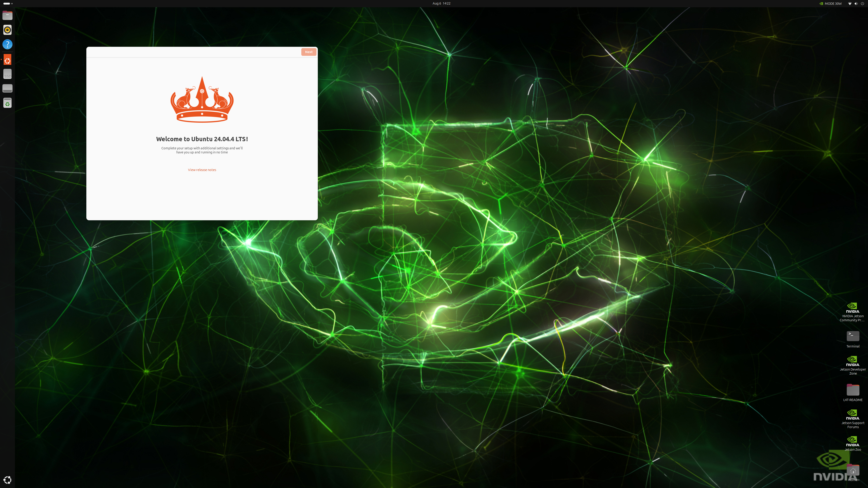The height and width of the screenshot is (488, 868).
Task: Open the L4T-README folder
Action: tap(853, 393)
